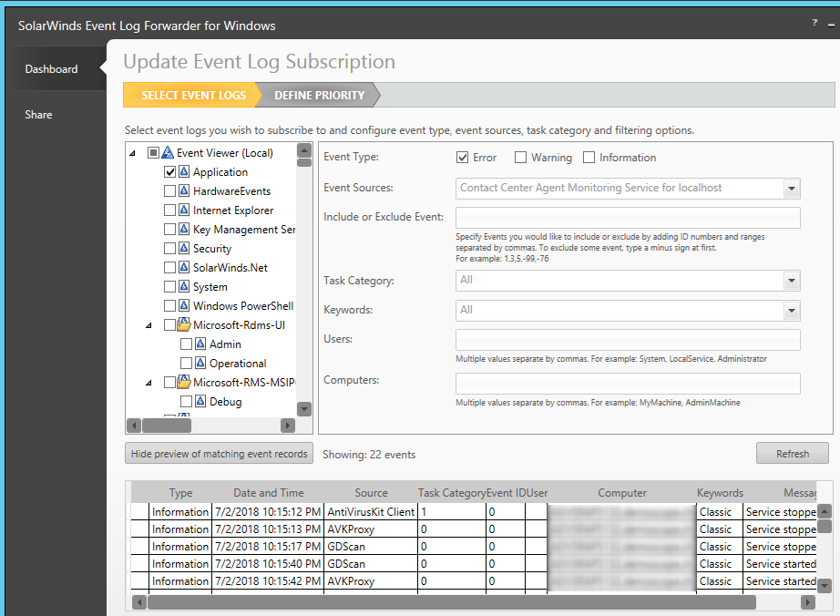Click the Windows PowerShell log icon
The height and width of the screenshot is (616, 840).
(x=184, y=306)
